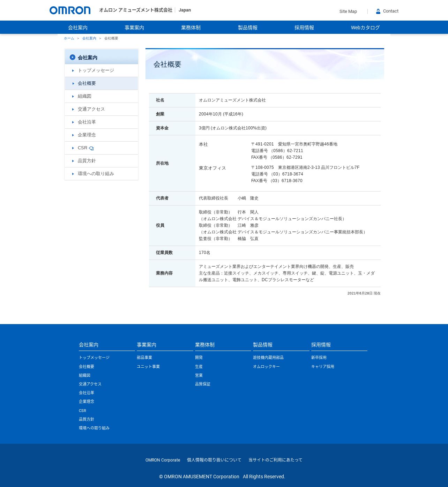Click the external link icon beside CSR

pos(91,148)
